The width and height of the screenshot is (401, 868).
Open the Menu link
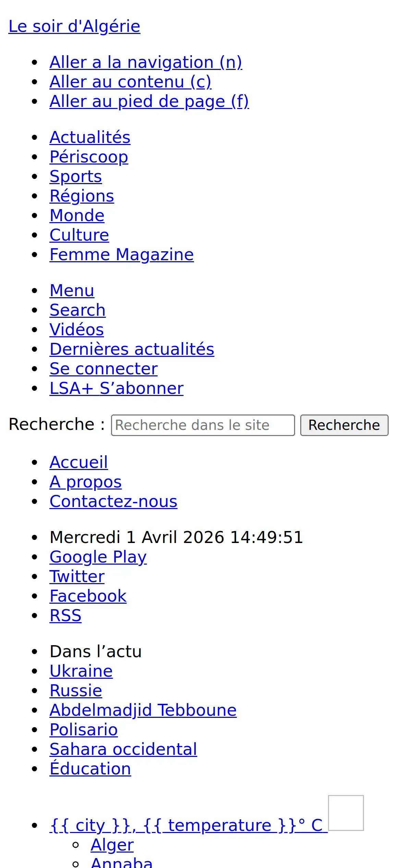[x=72, y=290]
